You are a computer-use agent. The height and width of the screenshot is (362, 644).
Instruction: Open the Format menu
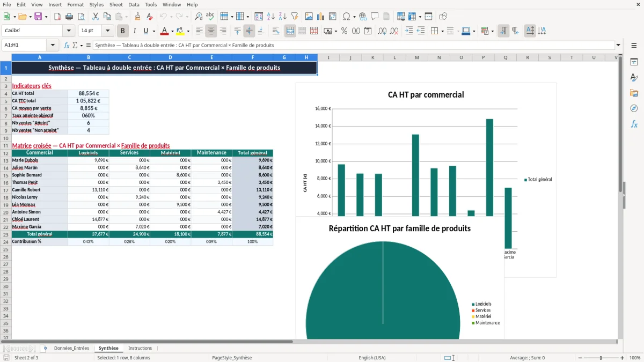click(x=76, y=4)
